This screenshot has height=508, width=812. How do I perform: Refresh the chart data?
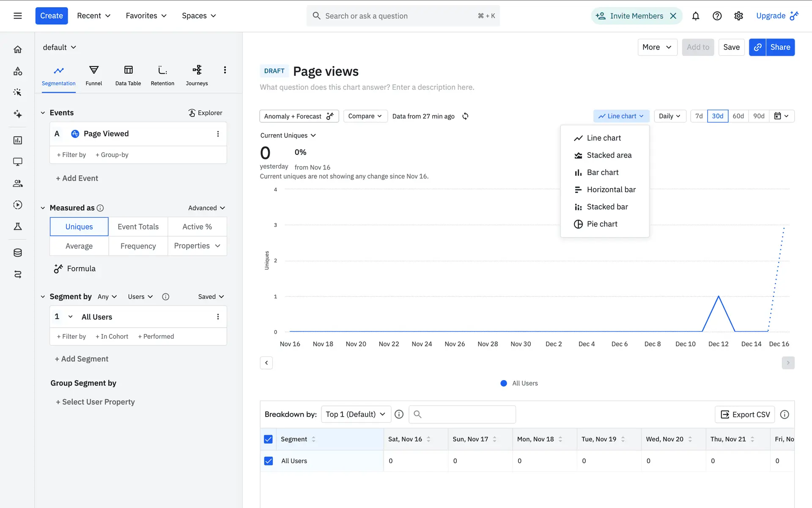coord(465,116)
